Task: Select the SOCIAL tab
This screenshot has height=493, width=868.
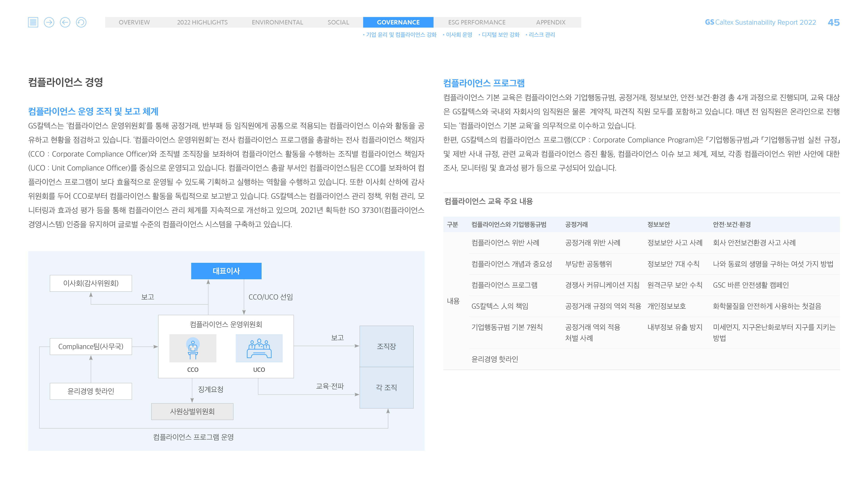Action: 338,22
